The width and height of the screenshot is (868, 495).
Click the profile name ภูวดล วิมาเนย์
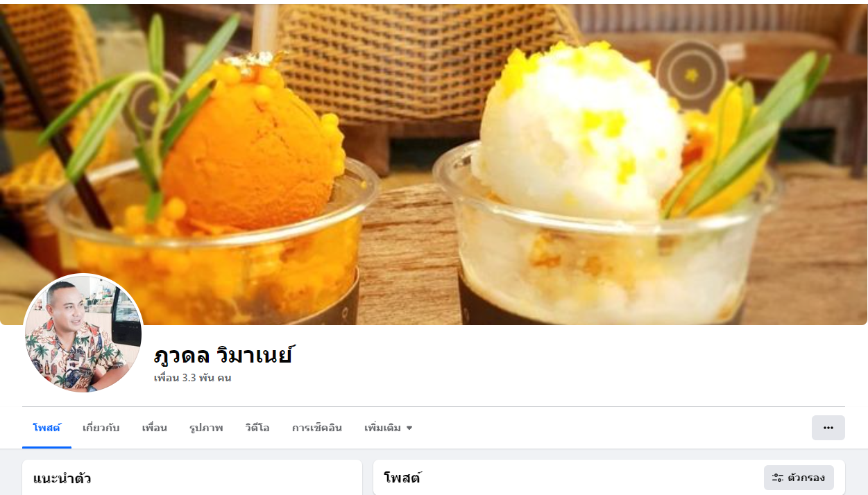[x=223, y=355]
